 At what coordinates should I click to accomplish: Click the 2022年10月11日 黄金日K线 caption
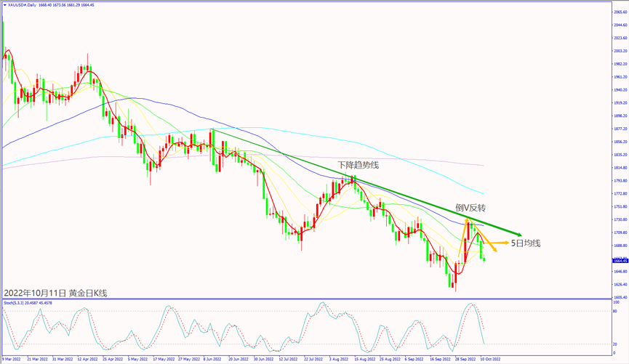(x=55, y=293)
